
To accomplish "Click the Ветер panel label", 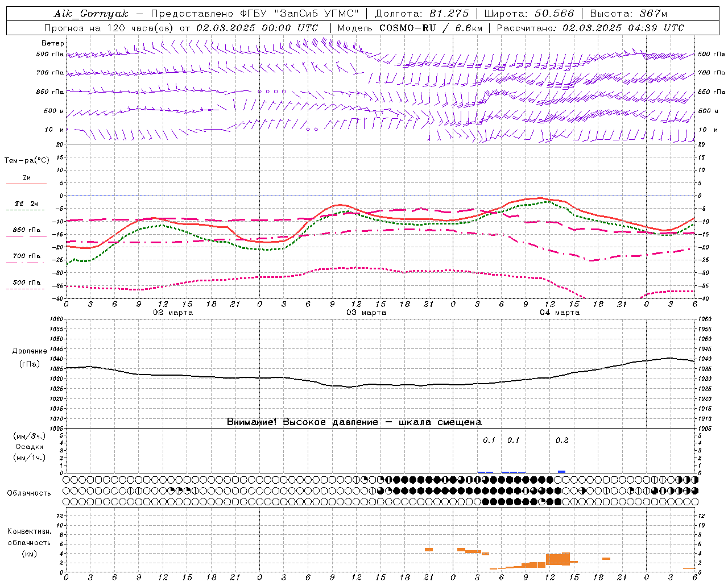I will pyautogui.click(x=53, y=43).
